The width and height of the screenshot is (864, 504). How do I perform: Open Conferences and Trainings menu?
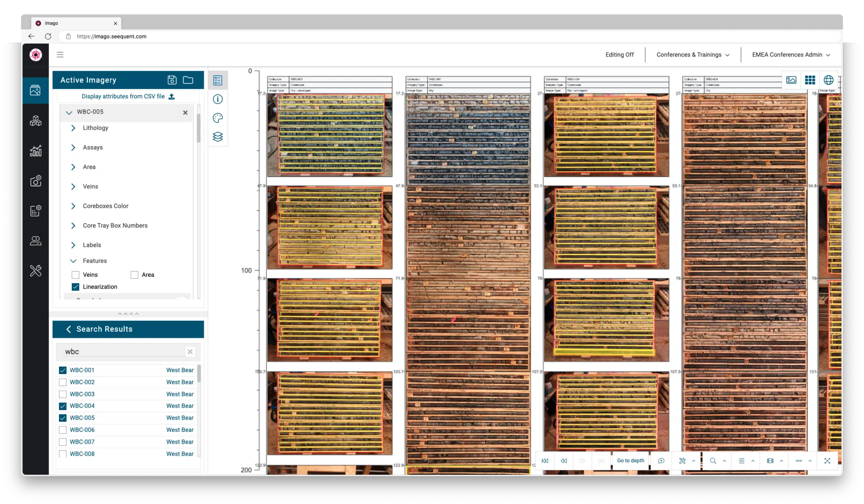click(692, 54)
